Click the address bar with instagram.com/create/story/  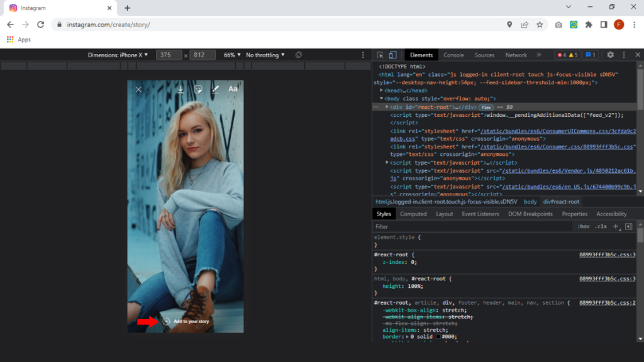[279, 25]
